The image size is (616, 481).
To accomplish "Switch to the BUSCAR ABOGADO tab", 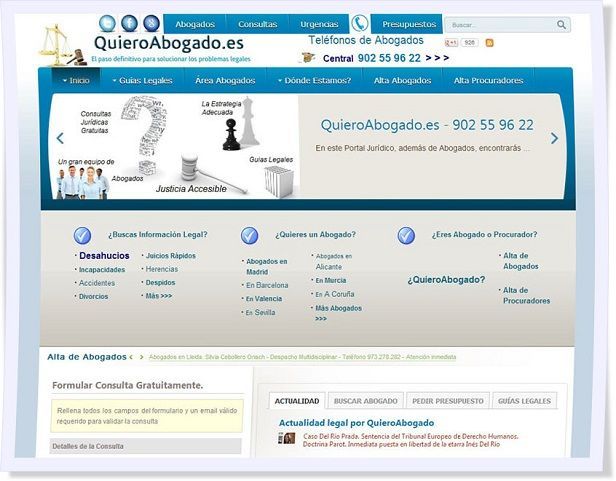I will 365,401.
